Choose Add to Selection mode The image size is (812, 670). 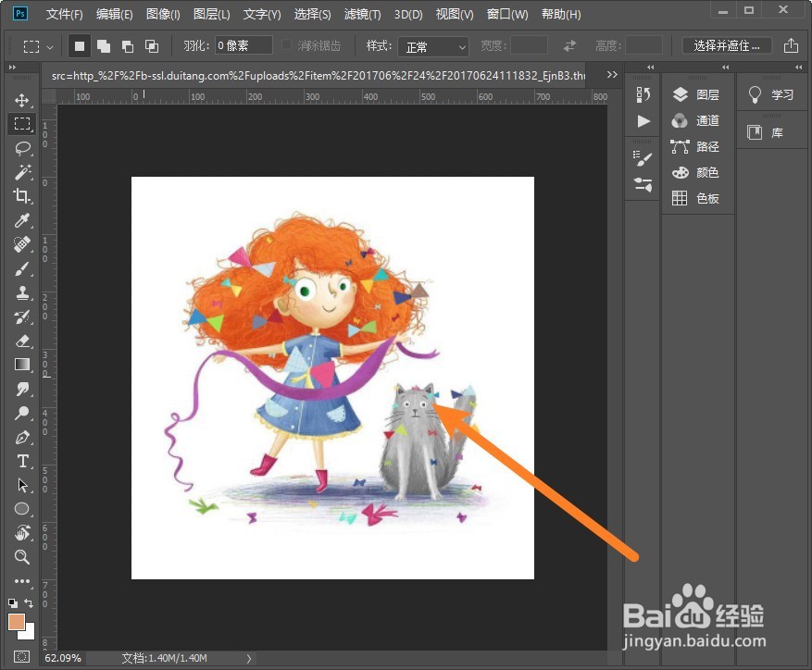(x=104, y=46)
